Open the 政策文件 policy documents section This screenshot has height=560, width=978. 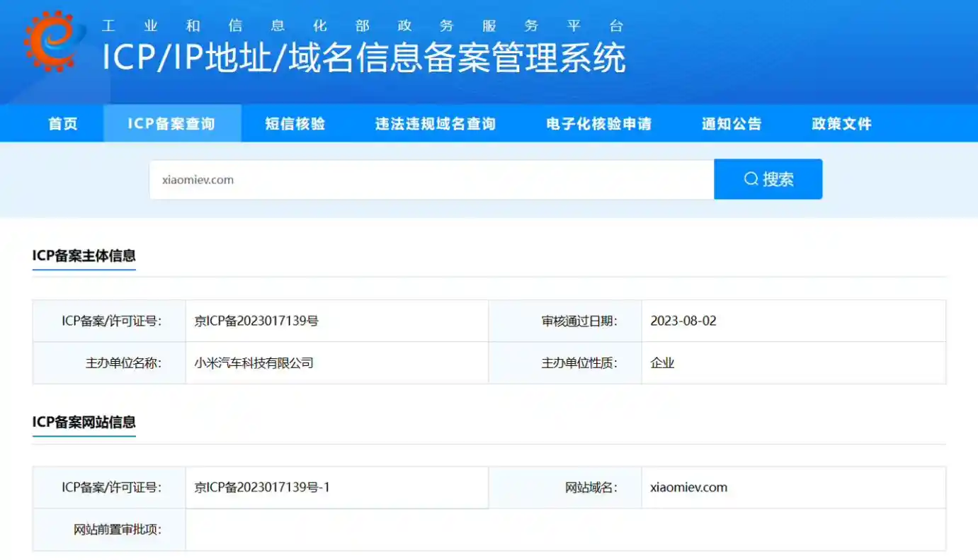pyautogui.click(x=841, y=122)
